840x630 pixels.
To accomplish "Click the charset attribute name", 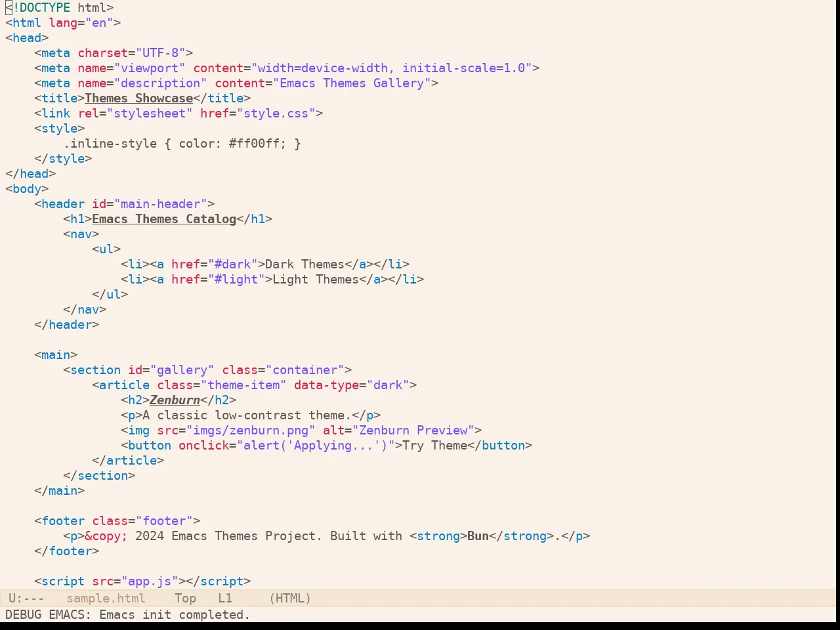I will point(103,53).
